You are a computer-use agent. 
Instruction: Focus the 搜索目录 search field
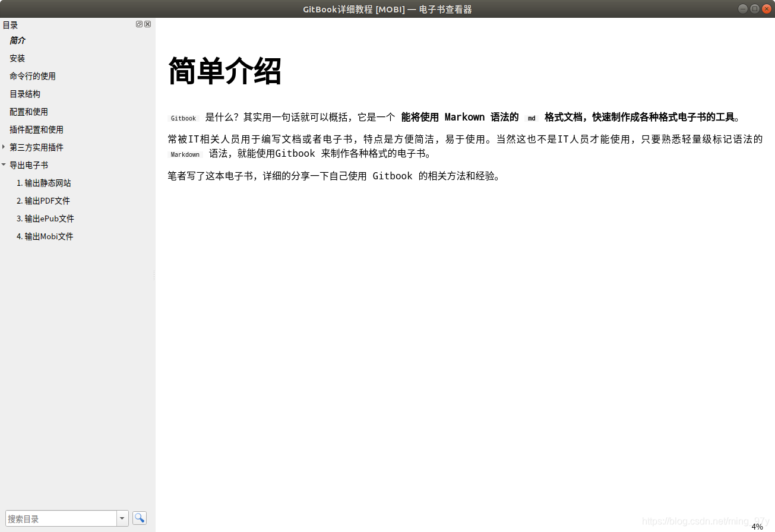61,518
